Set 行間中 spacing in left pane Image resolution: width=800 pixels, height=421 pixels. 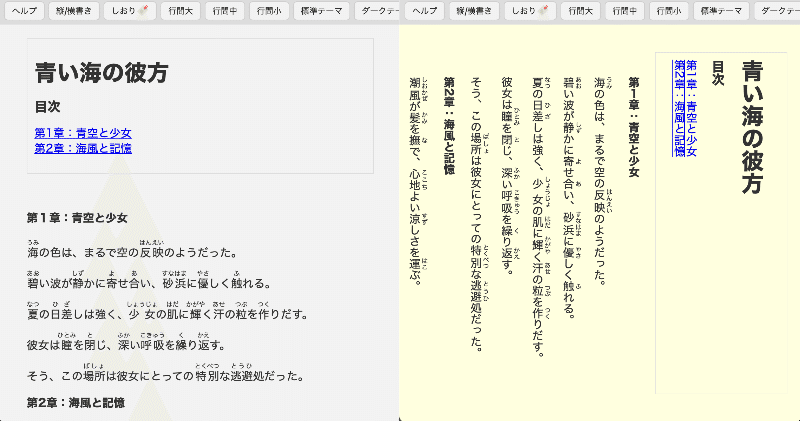click(224, 11)
